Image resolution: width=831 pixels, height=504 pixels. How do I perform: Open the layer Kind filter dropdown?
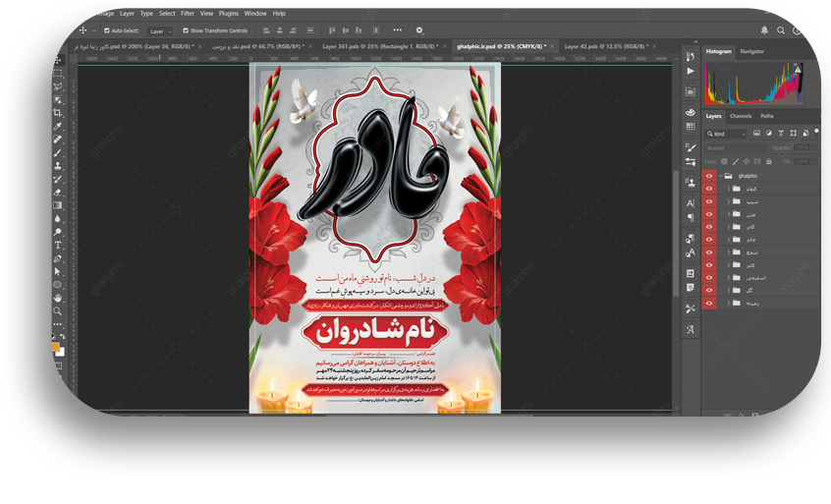[728, 133]
